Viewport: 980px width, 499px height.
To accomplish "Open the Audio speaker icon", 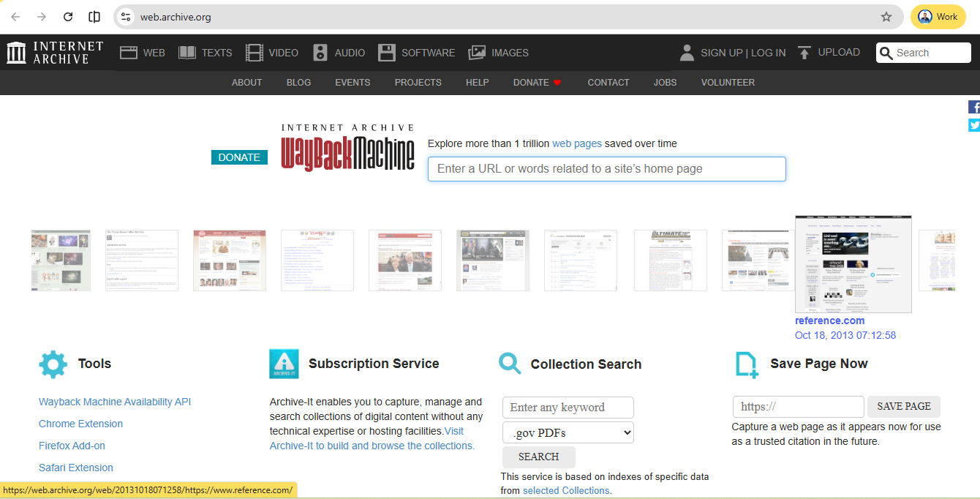I will 320,53.
